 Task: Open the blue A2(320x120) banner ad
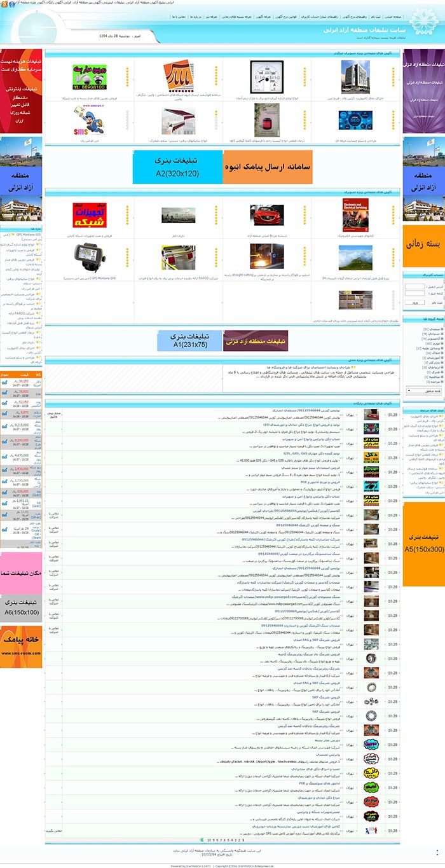click(x=177, y=166)
